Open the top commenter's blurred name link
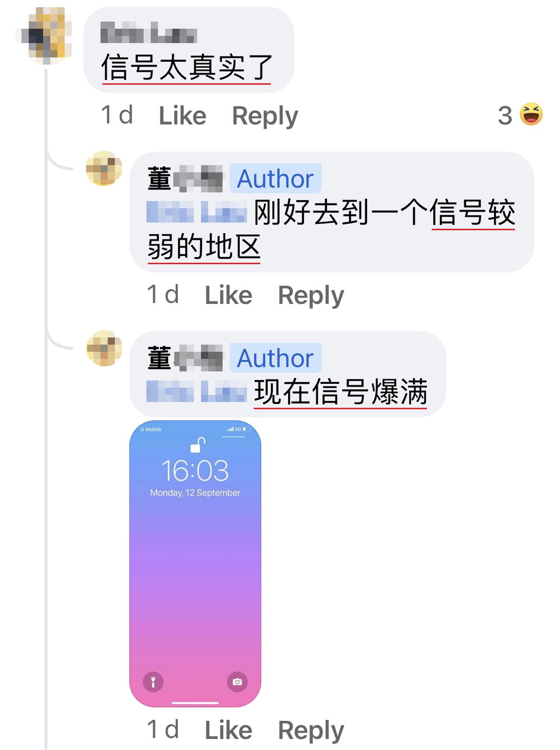Screen dimensions: 560x750 tap(149, 33)
